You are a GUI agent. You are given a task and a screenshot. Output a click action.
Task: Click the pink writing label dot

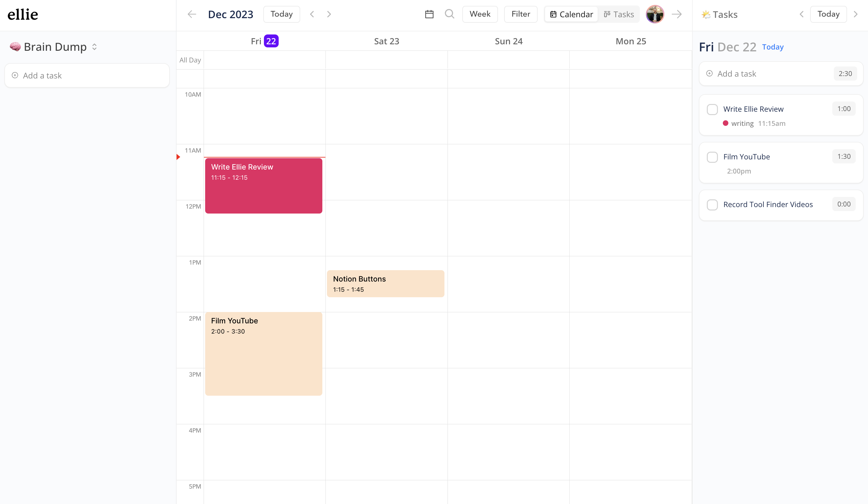click(725, 123)
